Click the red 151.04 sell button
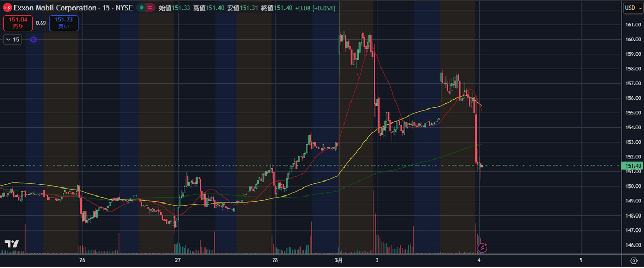 pos(18,23)
